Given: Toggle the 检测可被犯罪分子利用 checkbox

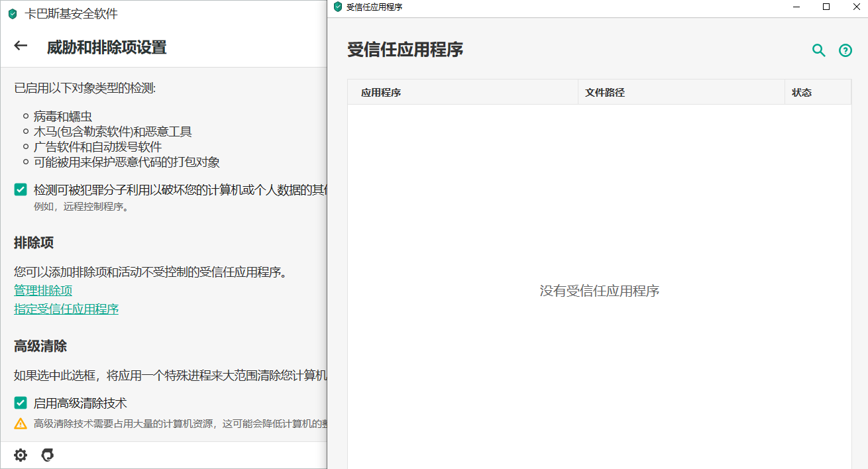Looking at the screenshot, I should (x=21, y=190).
